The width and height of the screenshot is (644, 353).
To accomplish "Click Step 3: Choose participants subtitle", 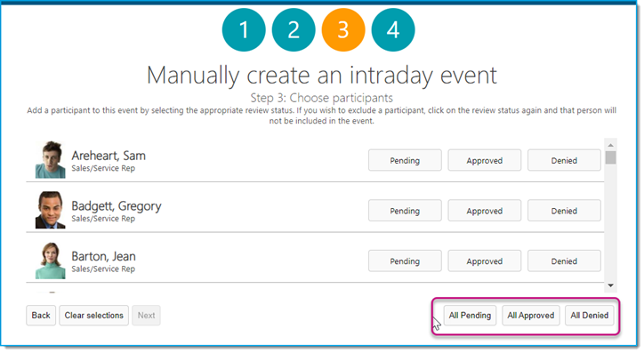I will 322,98.
